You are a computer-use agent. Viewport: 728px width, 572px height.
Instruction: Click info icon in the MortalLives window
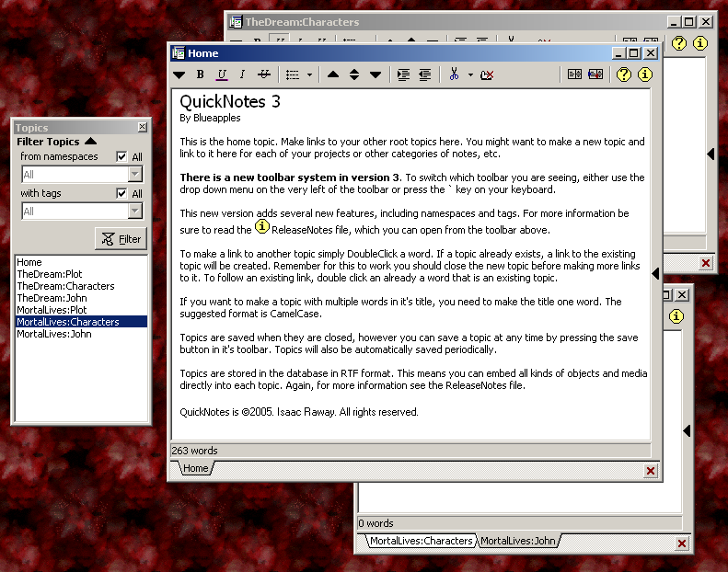[x=676, y=316]
